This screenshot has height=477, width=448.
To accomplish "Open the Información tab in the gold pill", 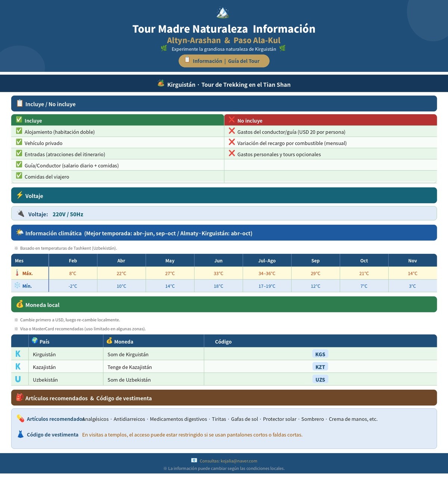I will pos(207,61).
